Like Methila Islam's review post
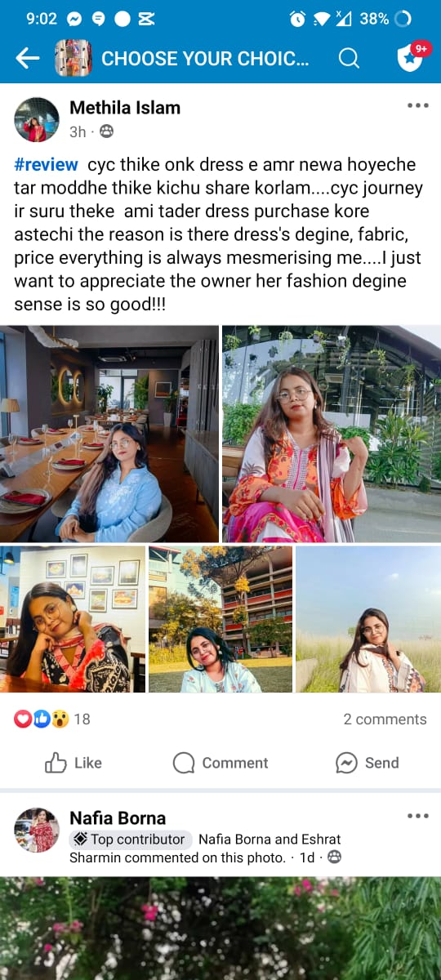Screen dimensions: 441x980 tap(73, 763)
